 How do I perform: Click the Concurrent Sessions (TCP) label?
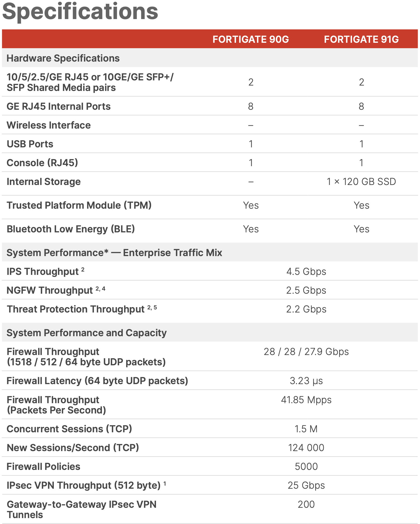click(x=69, y=429)
